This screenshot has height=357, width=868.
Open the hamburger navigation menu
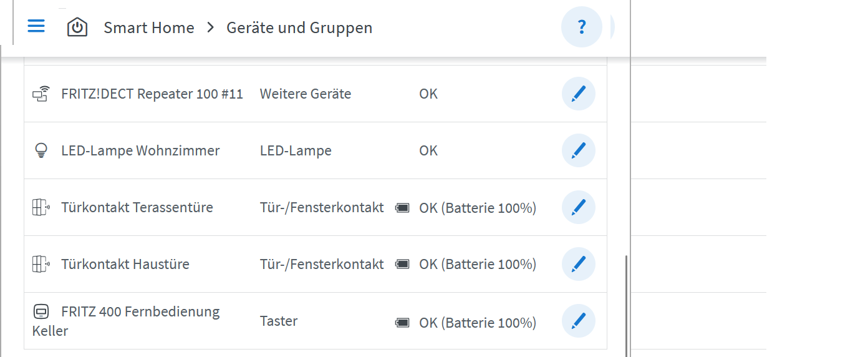coord(36,26)
